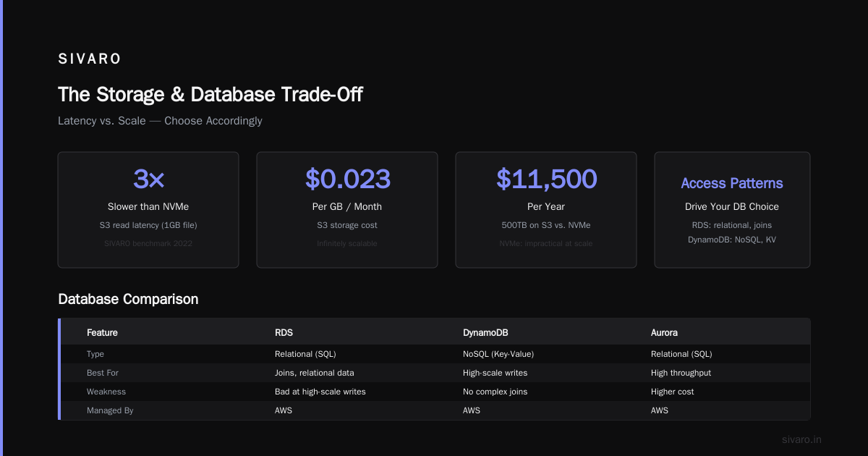Click the Weakness row label
The width and height of the screenshot is (868, 456).
tap(106, 392)
